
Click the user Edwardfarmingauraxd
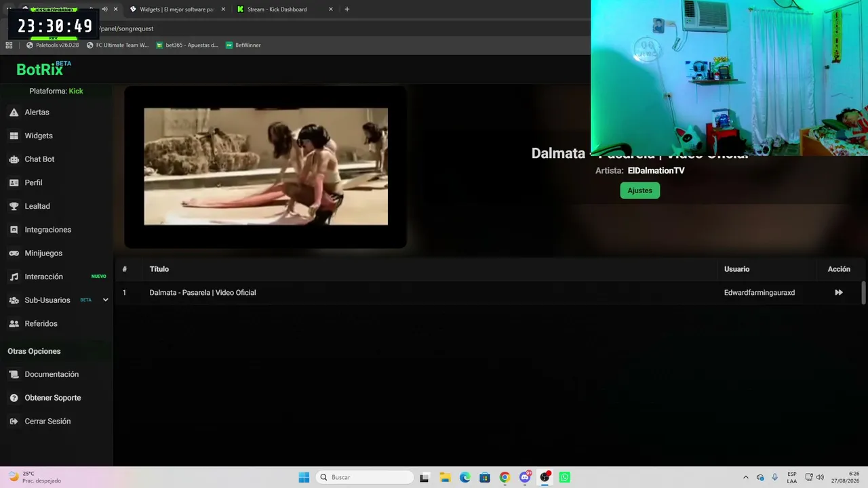[759, 293]
